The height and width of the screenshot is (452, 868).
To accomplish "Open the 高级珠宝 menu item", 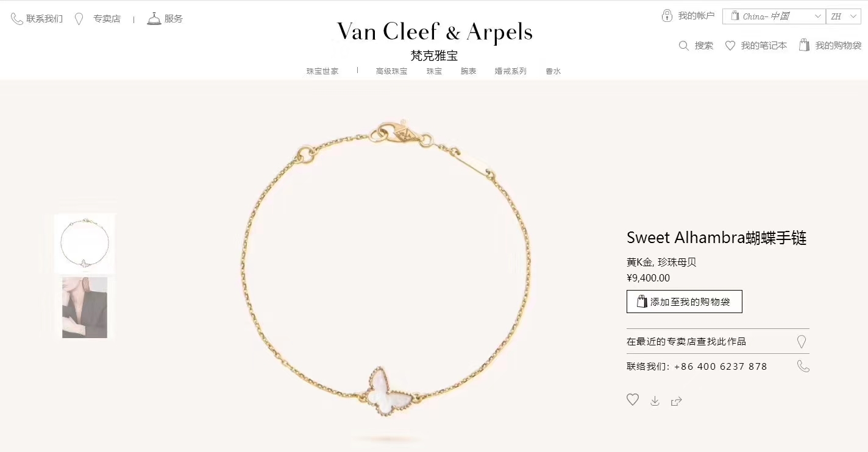I will (x=391, y=71).
